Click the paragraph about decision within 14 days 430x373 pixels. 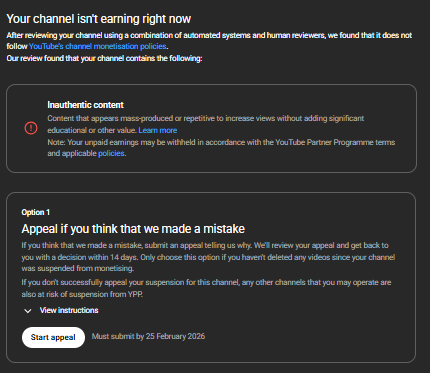[208, 257]
